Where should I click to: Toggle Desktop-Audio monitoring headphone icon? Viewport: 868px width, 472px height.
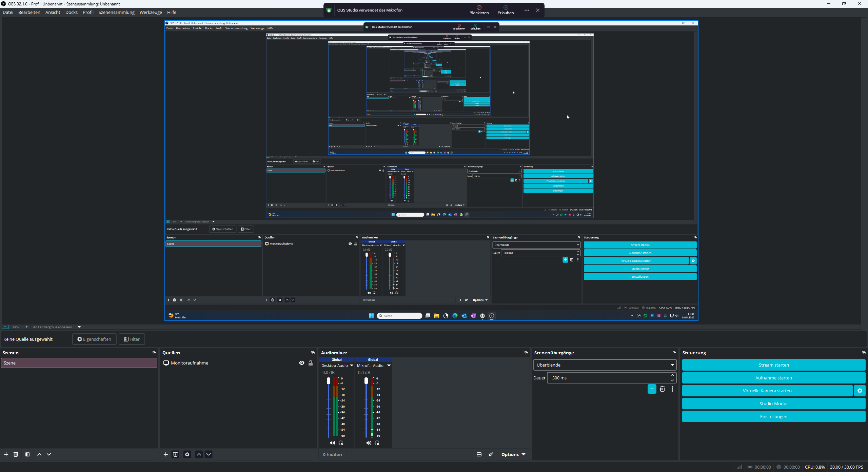coord(341,443)
